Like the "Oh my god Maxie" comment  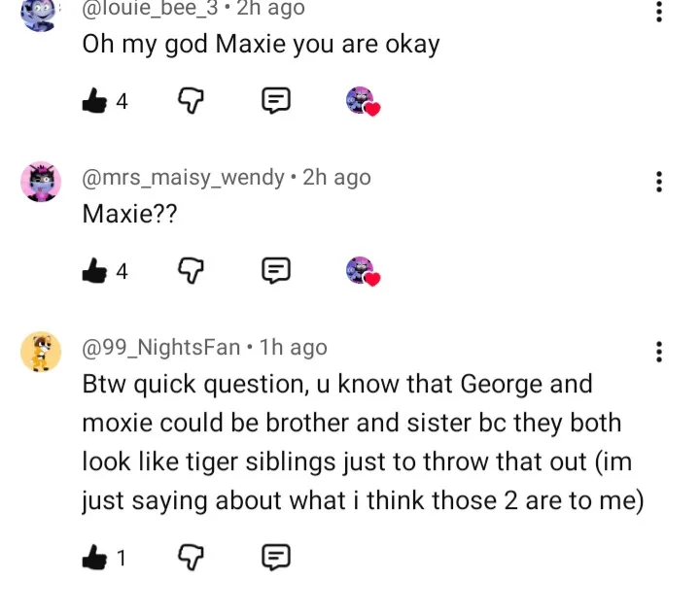(95, 100)
